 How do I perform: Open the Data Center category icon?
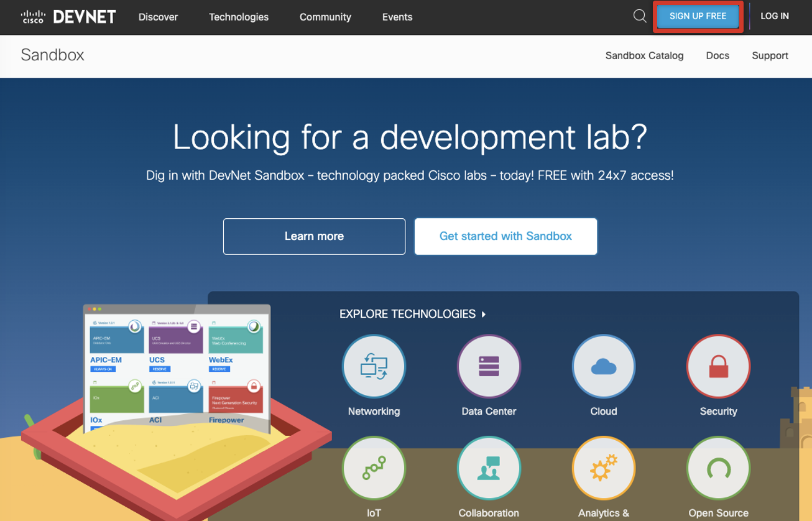(489, 366)
